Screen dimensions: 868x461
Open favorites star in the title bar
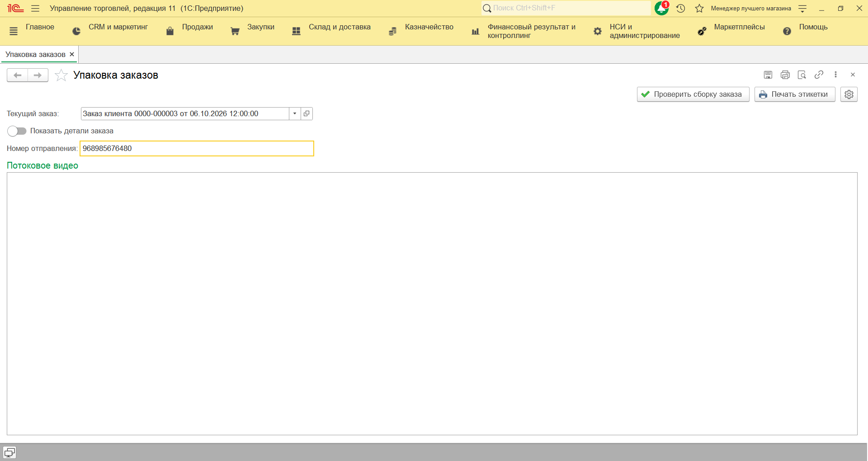pos(699,8)
